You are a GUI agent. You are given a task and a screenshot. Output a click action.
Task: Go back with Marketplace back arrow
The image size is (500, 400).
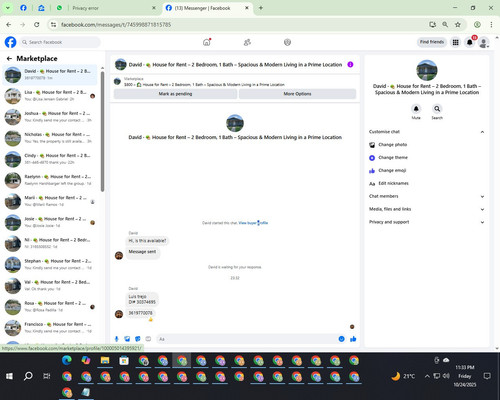9,59
